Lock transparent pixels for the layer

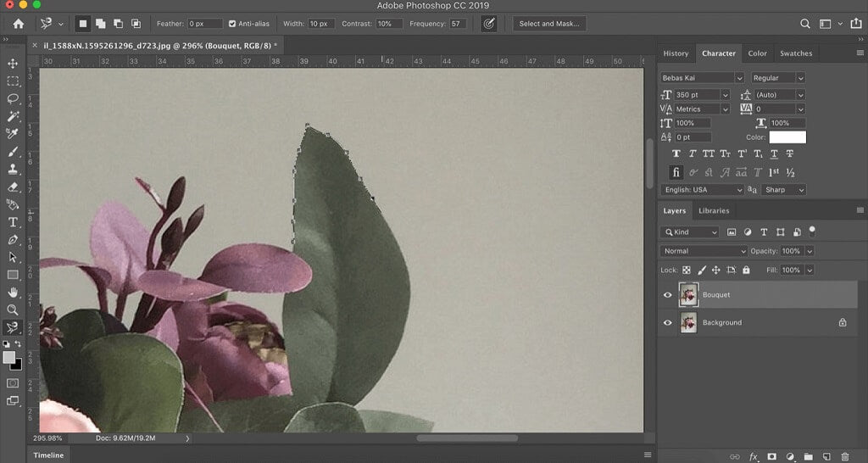687,271
